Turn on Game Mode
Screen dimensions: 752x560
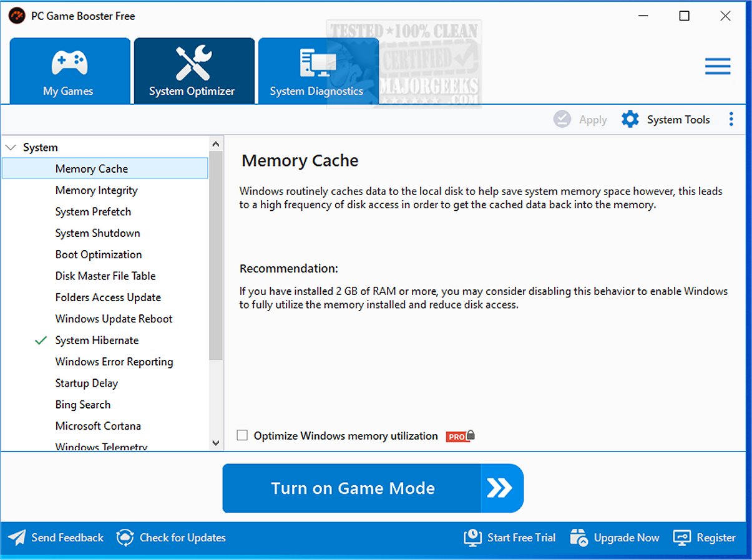(373, 488)
